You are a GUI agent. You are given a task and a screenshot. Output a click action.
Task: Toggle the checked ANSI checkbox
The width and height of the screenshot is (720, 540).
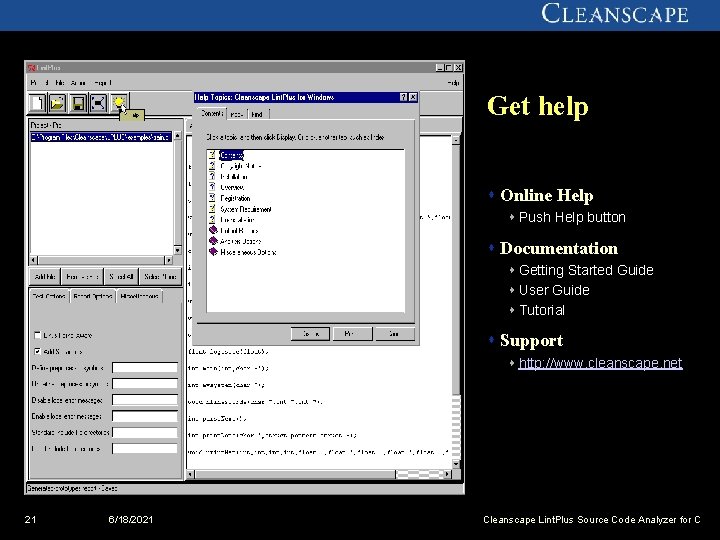tap(38, 351)
